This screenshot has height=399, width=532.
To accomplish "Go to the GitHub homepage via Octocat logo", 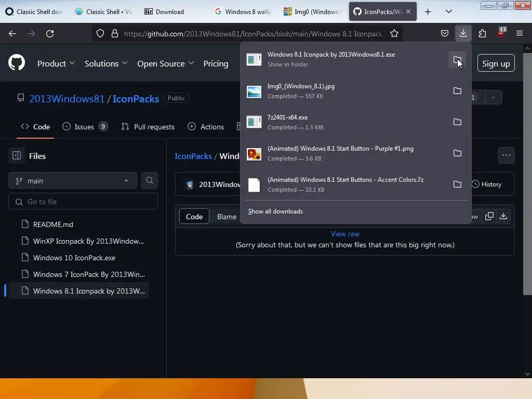I will point(17,63).
